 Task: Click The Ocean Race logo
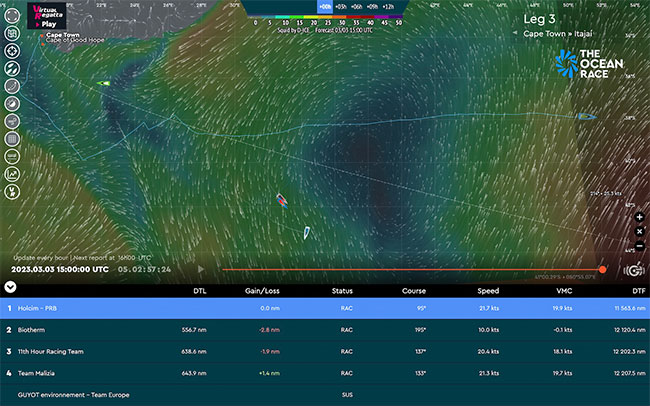(x=589, y=64)
